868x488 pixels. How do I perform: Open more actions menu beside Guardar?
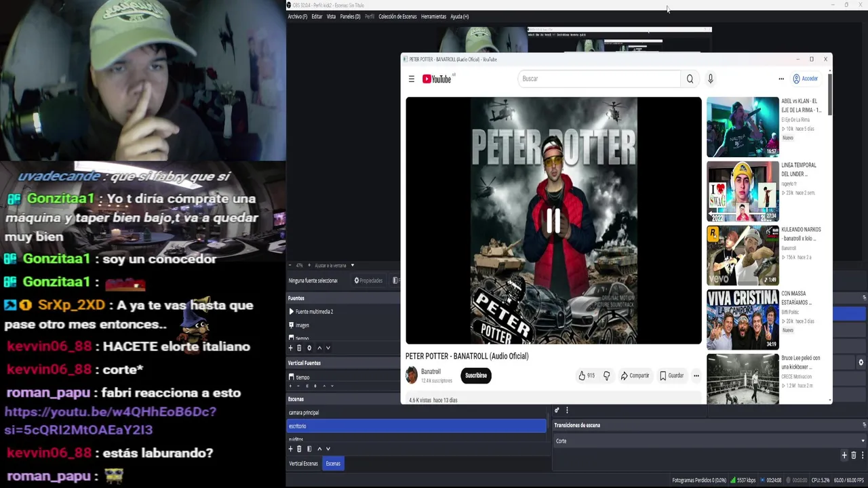pyautogui.click(x=696, y=375)
